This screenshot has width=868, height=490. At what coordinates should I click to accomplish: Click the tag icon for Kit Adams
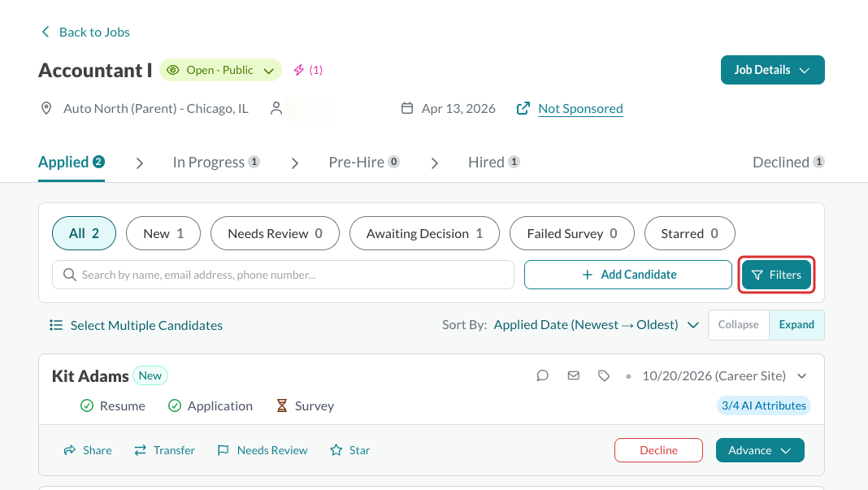604,376
